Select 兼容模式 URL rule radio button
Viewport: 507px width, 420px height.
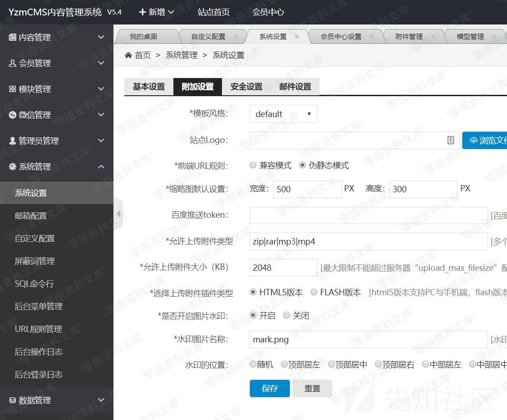tap(253, 166)
